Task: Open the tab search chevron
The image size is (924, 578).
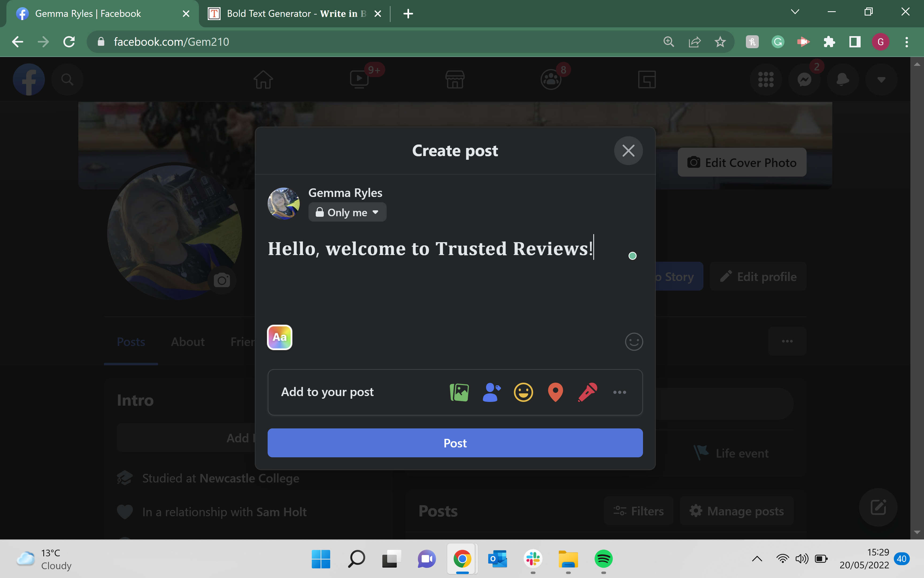Action: click(795, 12)
